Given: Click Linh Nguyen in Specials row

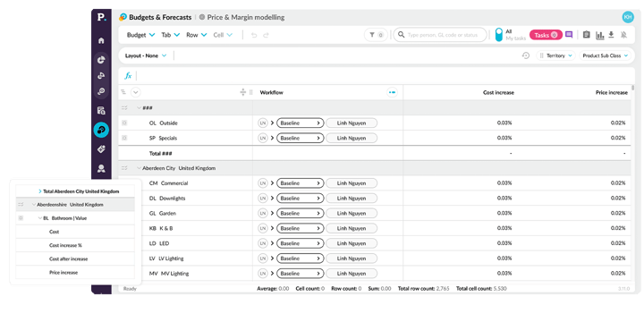Looking at the screenshot, I should click(x=352, y=139).
